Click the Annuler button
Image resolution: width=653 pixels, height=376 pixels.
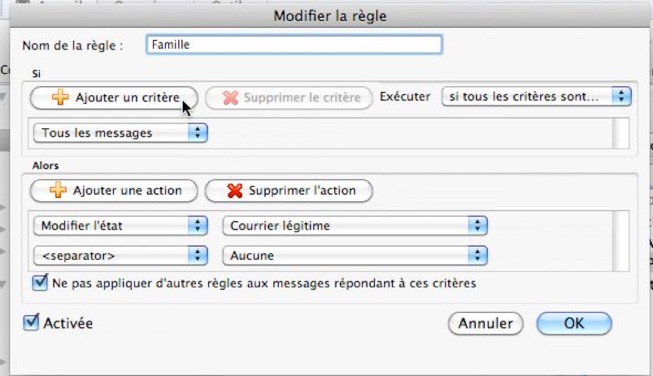(486, 323)
